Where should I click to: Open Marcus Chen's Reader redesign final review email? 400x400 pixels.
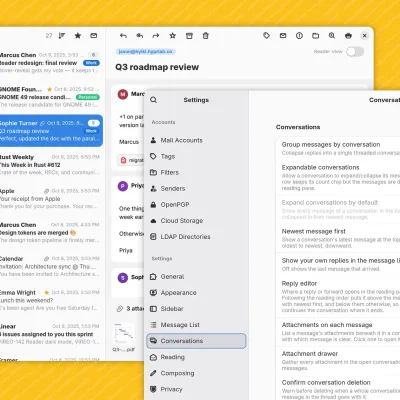[x=51, y=63]
